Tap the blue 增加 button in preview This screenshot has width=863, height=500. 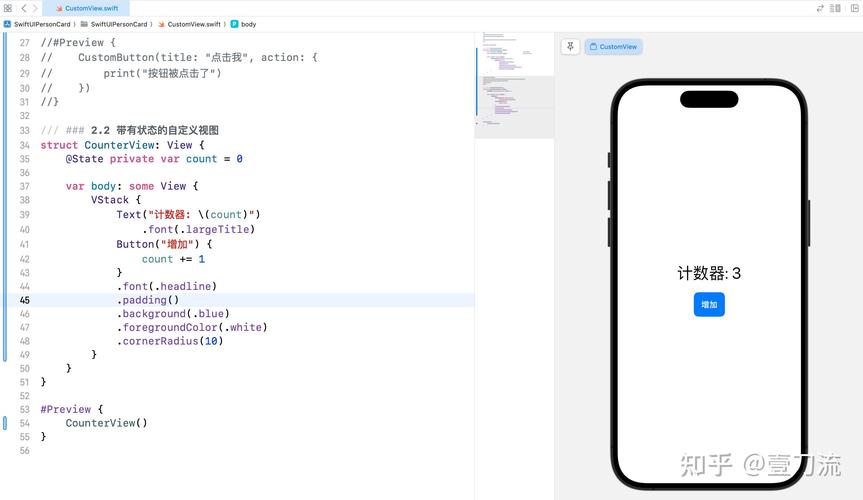709,305
